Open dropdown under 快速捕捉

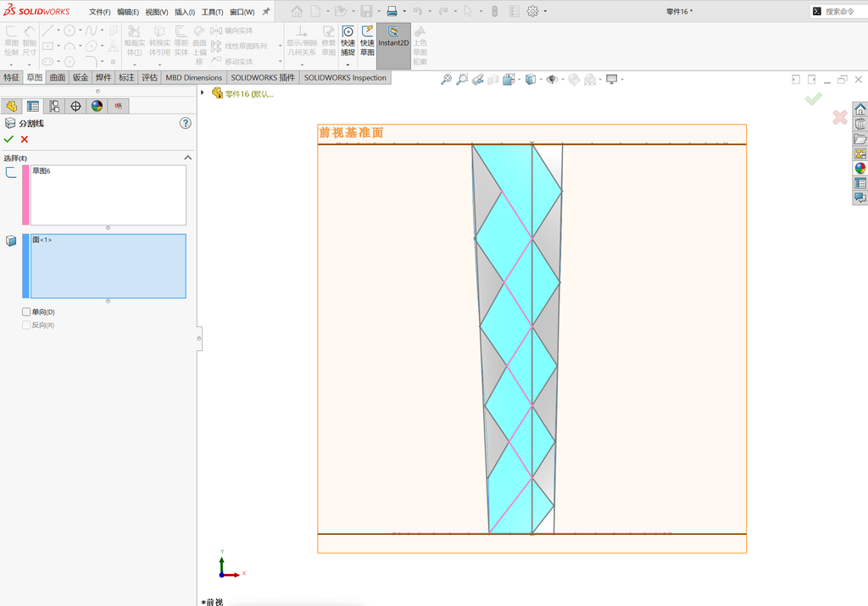click(x=348, y=64)
